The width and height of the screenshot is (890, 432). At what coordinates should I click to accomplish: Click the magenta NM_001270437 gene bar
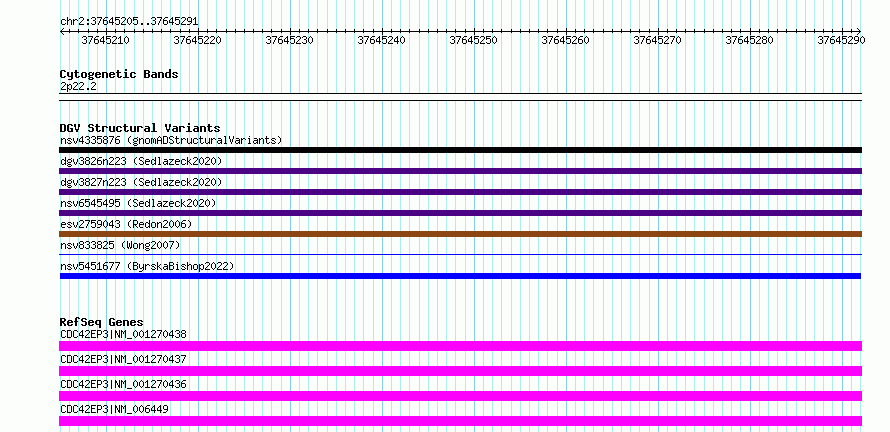460,371
